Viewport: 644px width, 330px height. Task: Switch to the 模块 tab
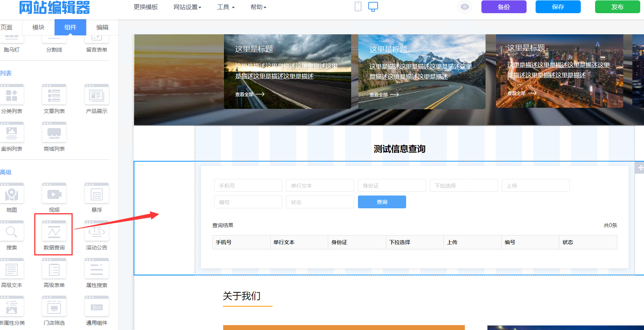pyautogui.click(x=38, y=27)
